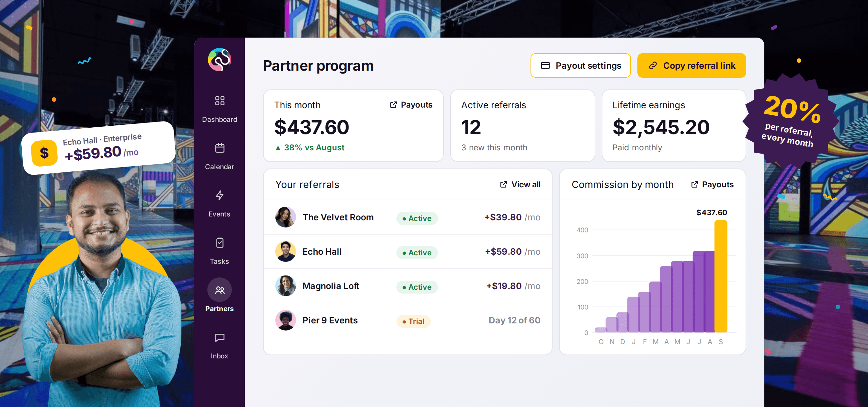
Task: Select The Velvet Room referral name
Action: pyautogui.click(x=338, y=217)
